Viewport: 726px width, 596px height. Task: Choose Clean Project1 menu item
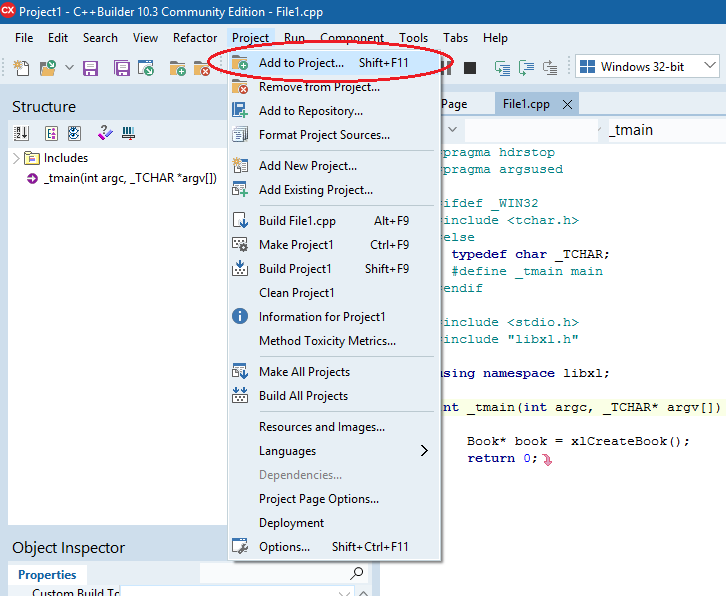tap(334, 293)
